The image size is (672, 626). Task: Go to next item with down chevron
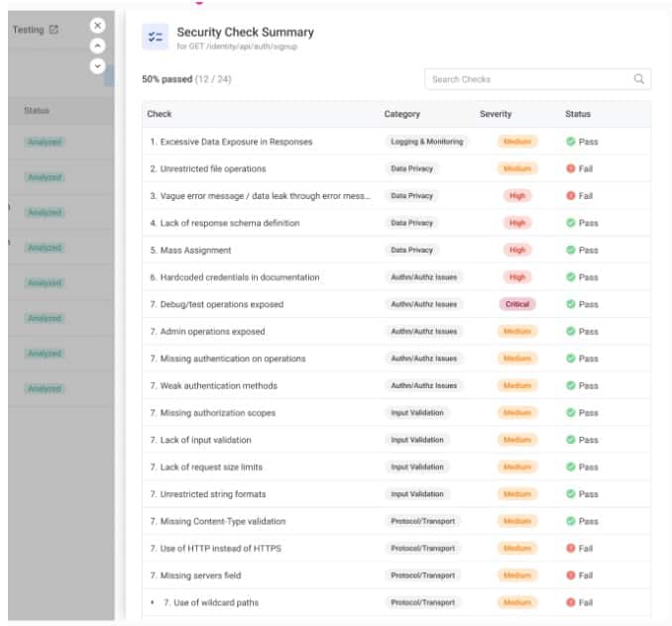point(97,66)
